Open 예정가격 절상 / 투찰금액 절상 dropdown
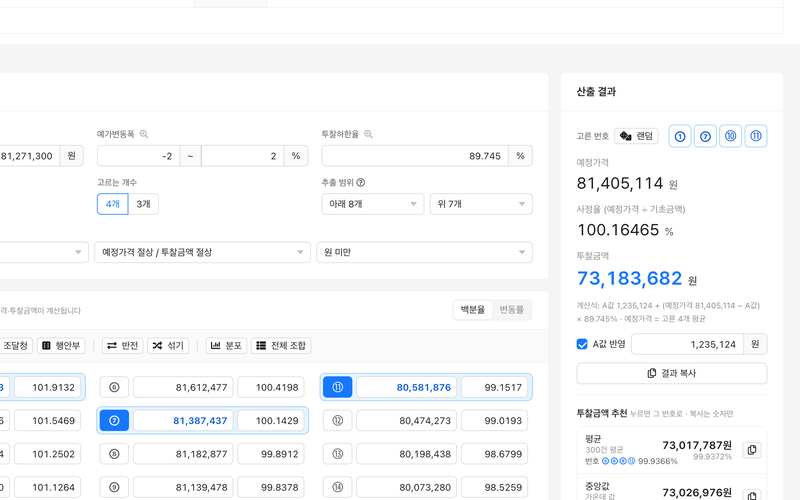Screen dimensions: 800x500 (x=203, y=253)
